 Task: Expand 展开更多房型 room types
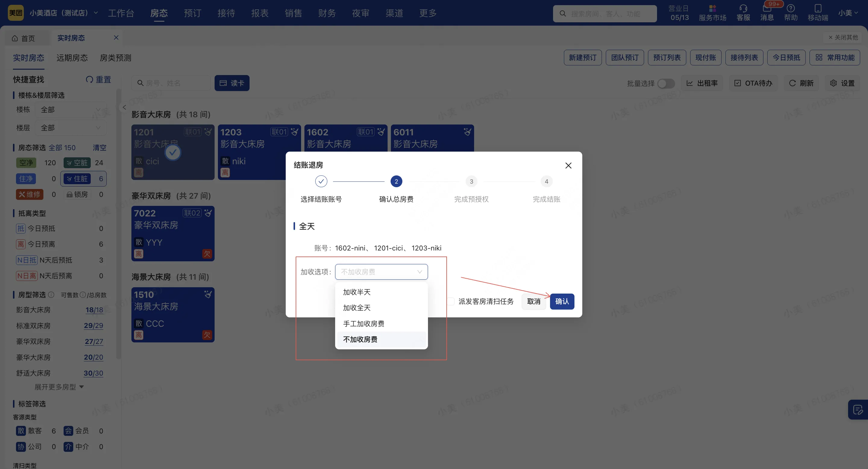click(x=59, y=387)
